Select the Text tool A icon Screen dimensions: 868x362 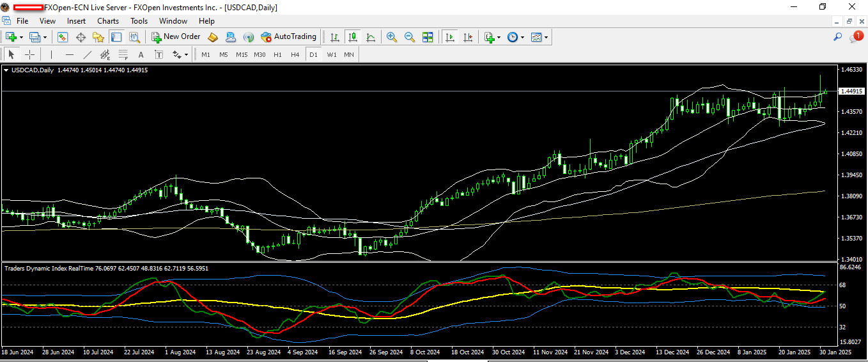coord(141,54)
